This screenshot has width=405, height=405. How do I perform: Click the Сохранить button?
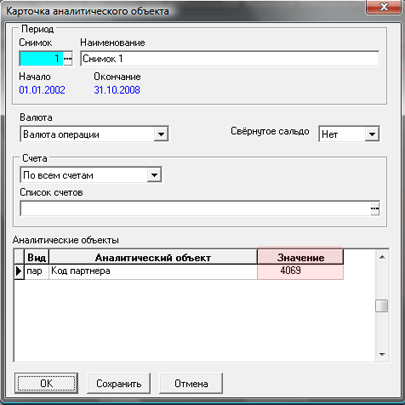pos(119,383)
